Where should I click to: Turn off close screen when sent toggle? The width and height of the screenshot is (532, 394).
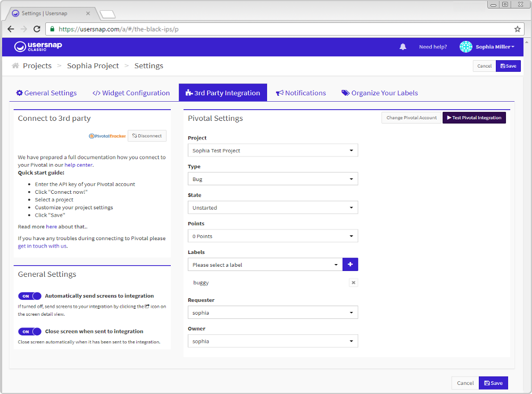30,332
